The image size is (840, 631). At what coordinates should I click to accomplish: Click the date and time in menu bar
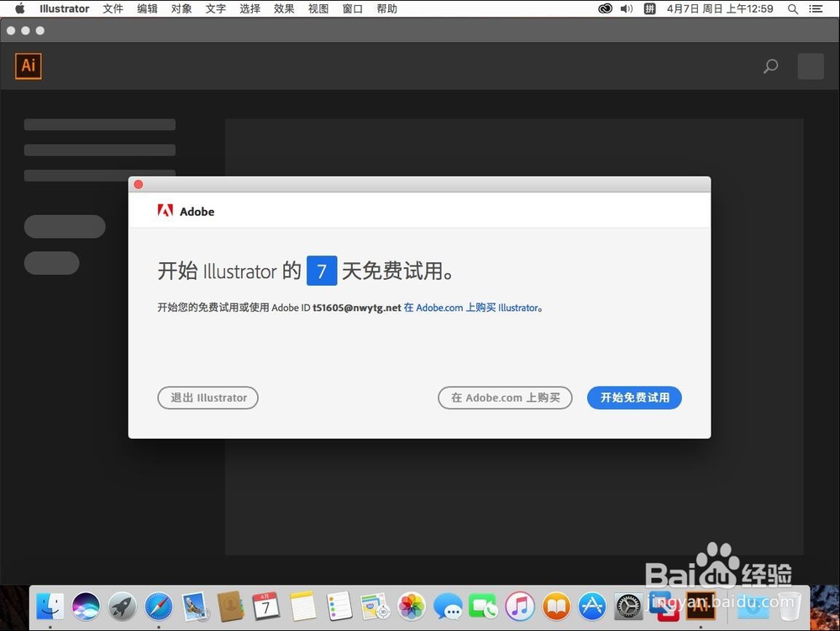click(x=720, y=8)
